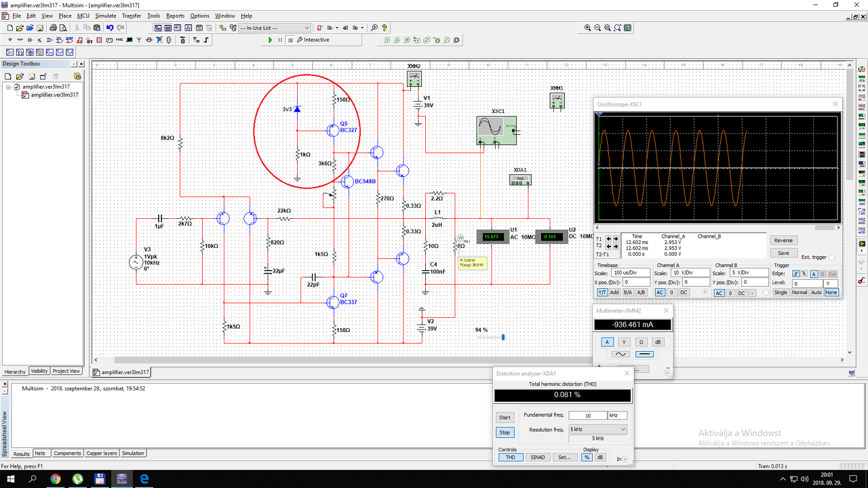Open the Copper layers tab

coord(101,453)
